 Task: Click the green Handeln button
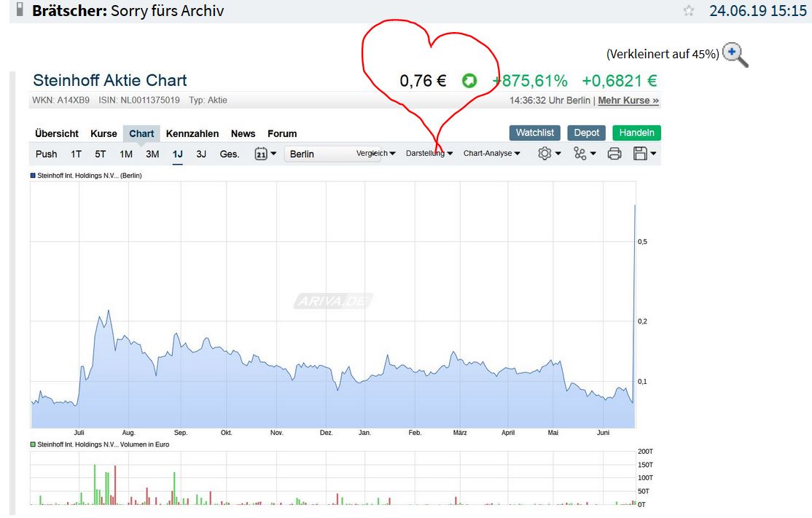pos(636,133)
